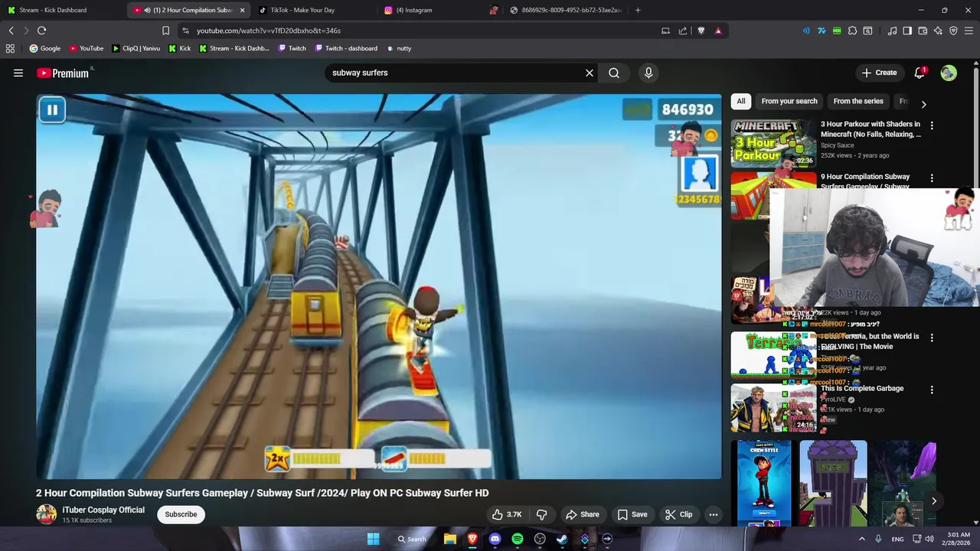Open the nutty bookmark
The image size is (980, 551).
[399, 48]
